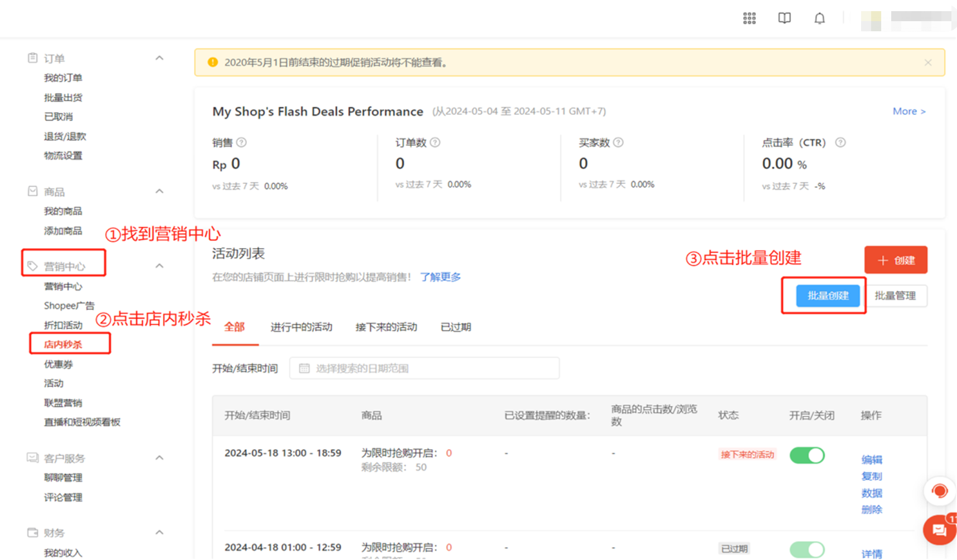Open the chat widget bubble at bottom right
The image size is (957, 560).
tap(940, 530)
